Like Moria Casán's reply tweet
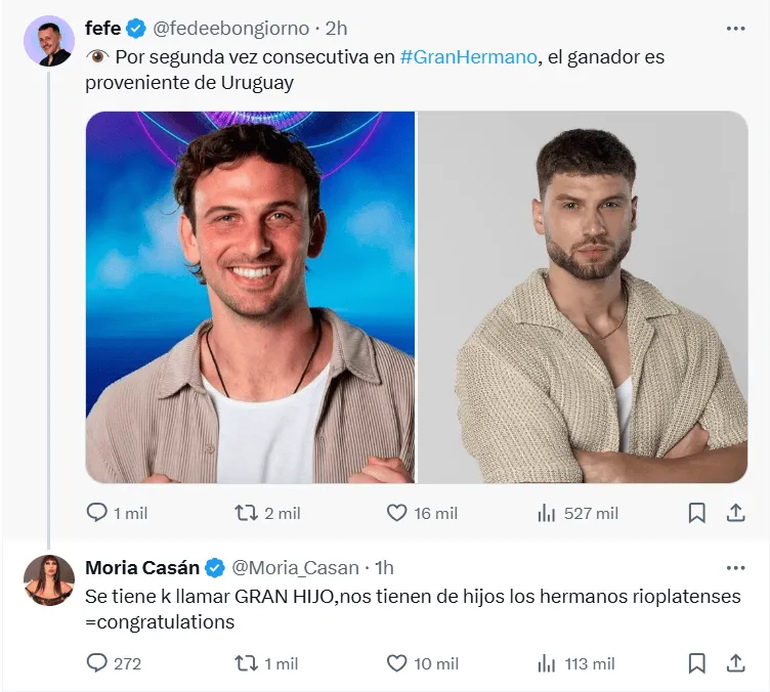This screenshot has width=770, height=692. pos(397,663)
